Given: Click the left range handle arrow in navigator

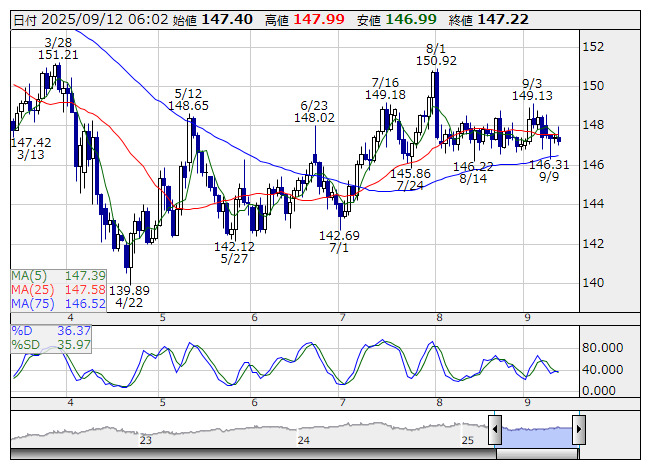Looking at the screenshot, I should coord(494,429).
